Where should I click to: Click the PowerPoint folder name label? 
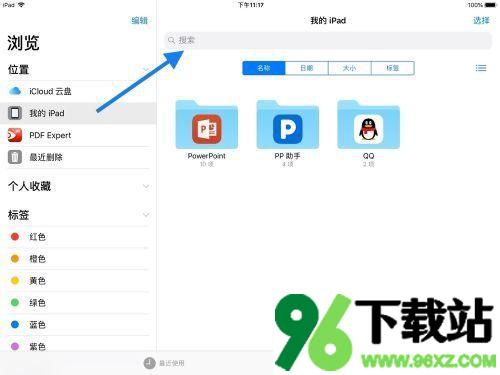click(207, 156)
